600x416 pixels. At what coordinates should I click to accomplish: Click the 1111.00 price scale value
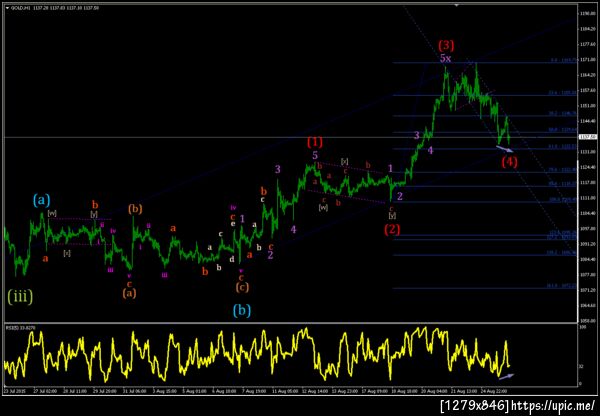[587, 198]
